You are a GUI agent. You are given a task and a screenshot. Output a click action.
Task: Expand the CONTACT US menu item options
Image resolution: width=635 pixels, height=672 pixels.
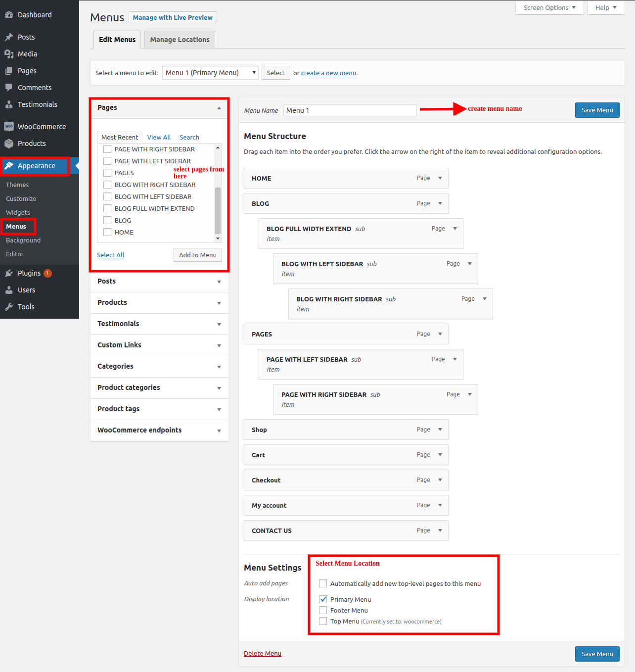coord(440,530)
